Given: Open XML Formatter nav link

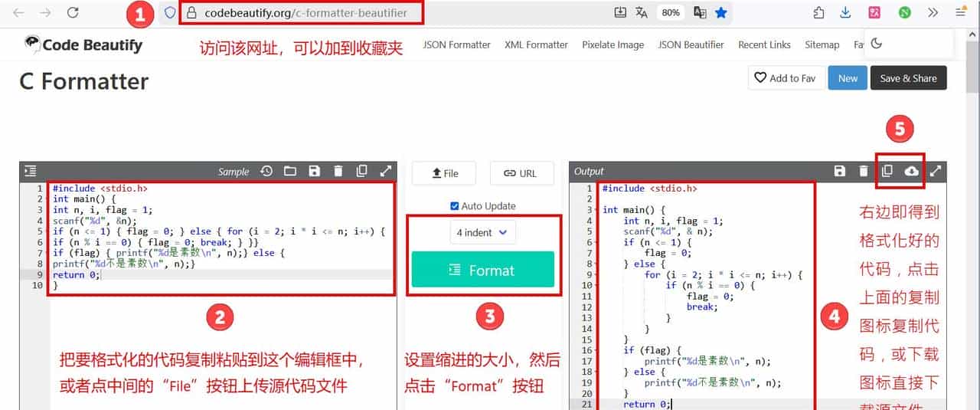Looking at the screenshot, I should click(x=536, y=44).
